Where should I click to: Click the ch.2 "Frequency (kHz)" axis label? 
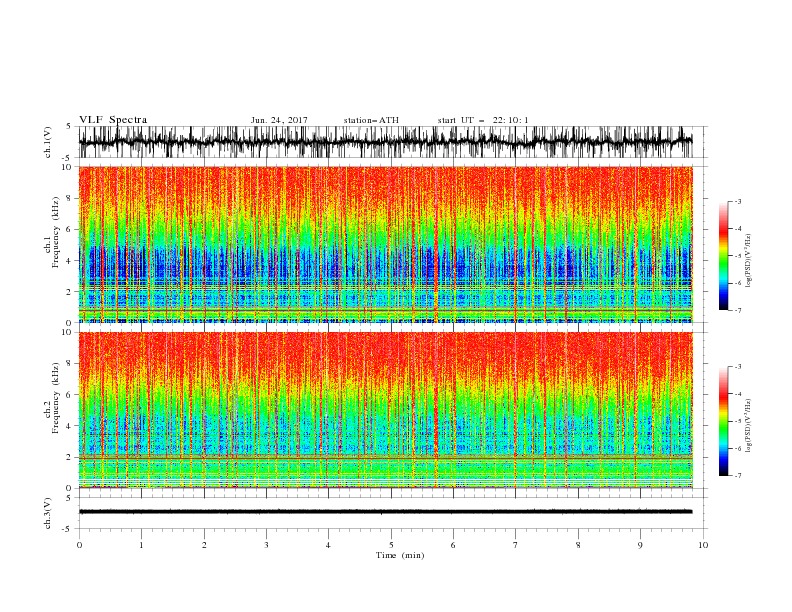[56, 399]
